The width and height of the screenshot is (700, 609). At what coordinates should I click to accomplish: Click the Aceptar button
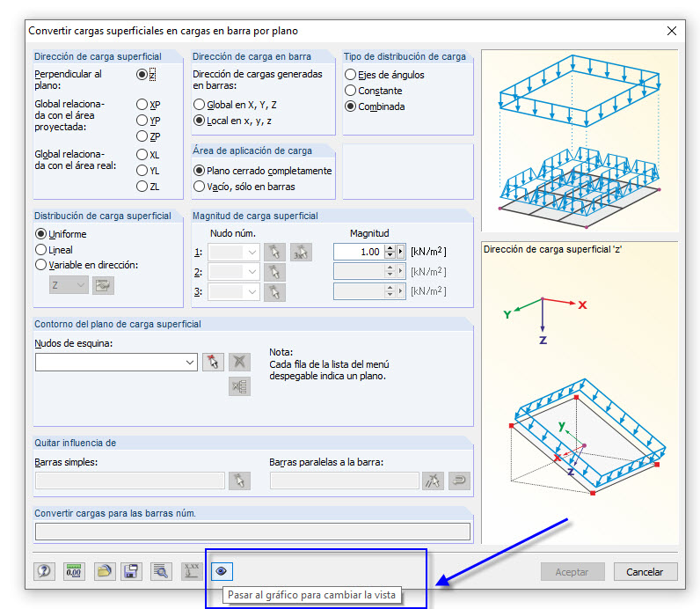pyautogui.click(x=572, y=571)
